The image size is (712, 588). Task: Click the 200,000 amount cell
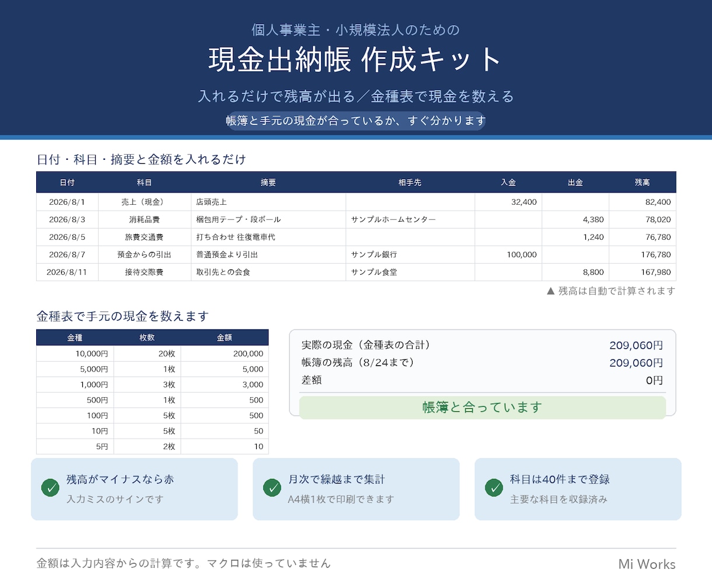225,353
